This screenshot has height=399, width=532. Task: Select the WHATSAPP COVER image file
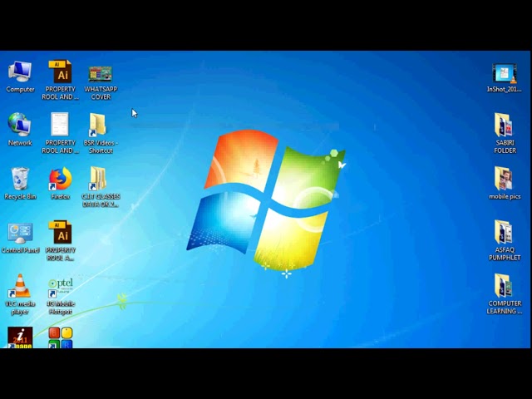click(101, 82)
